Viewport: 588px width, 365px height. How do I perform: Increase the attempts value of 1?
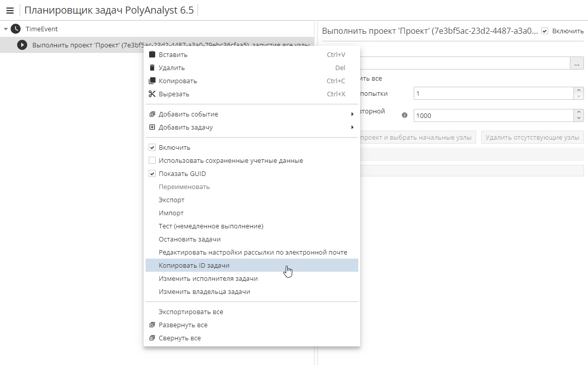coord(578,90)
